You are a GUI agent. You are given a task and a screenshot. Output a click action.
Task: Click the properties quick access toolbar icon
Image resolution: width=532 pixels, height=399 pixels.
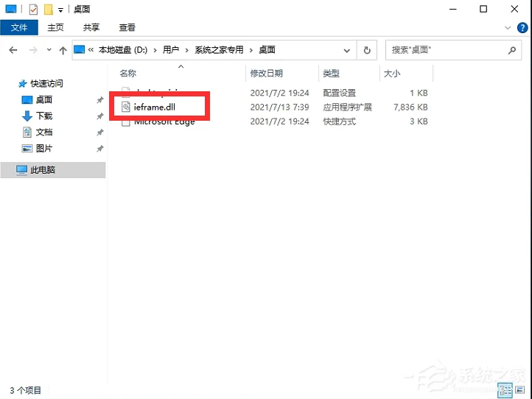33,10
